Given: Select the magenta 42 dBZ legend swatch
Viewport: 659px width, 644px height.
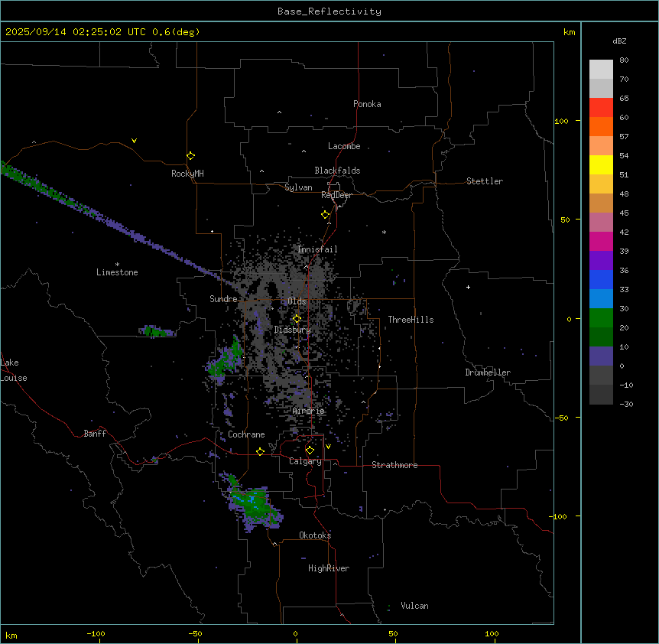Looking at the screenshot, I should click(x=601, y=241).
